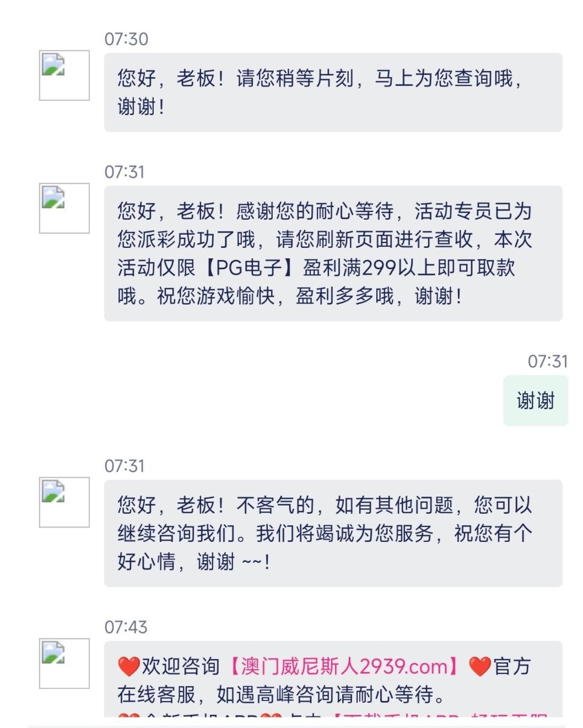Click the 07:31 timestamp above the 谢谢 bubble

pyautogui.click(x=547, y=361)
